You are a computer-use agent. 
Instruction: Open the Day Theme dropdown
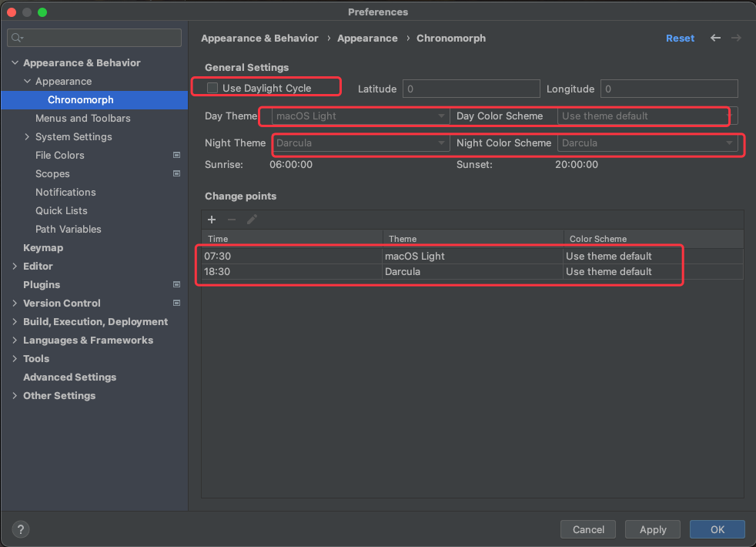click(x=360, y=116)
